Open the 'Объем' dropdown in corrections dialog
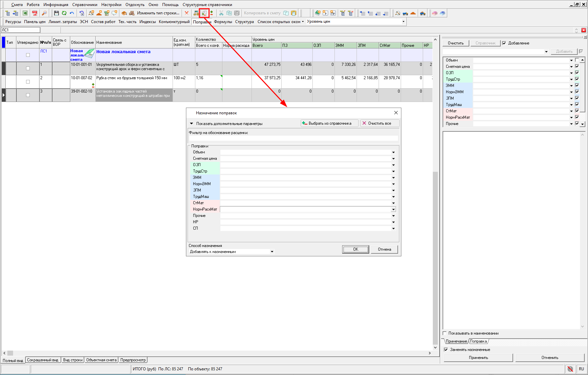This screenshot has height=375, width=588. point(393,152)
